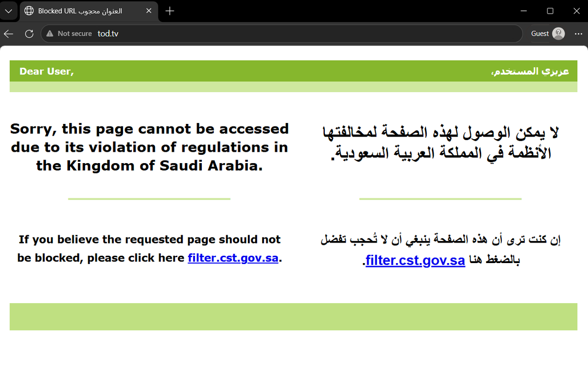Open the browser three-dot settings menu
This screenshot has height=387, width=588.
578,33
